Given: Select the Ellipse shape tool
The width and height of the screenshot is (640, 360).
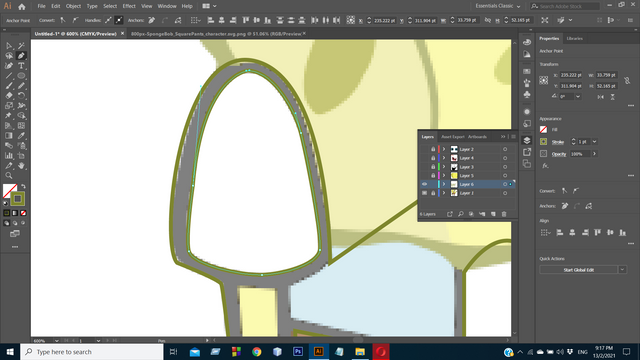Looking at the screenshot, I should (21, 76).
